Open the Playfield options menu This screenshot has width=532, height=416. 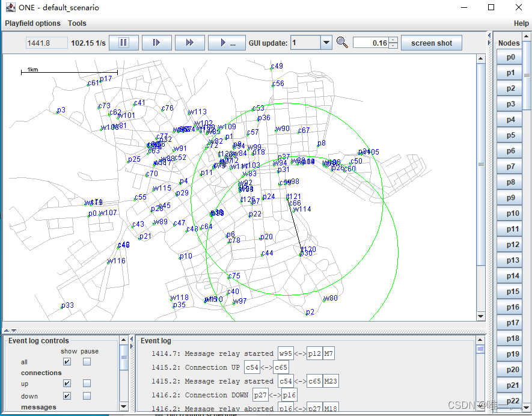[32, 23]
